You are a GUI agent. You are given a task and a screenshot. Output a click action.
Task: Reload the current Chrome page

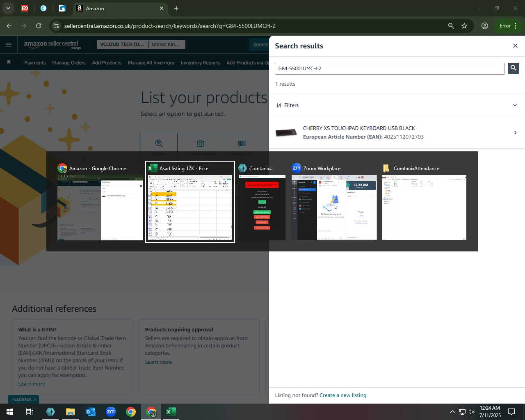(39, 26)
